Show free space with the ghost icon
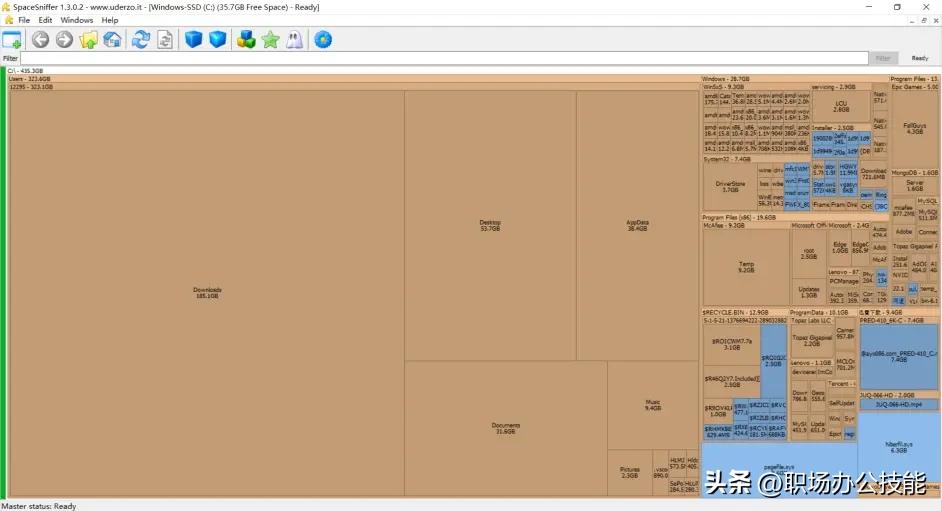This screenshot has width=942, height=511. tap(294, 40)
